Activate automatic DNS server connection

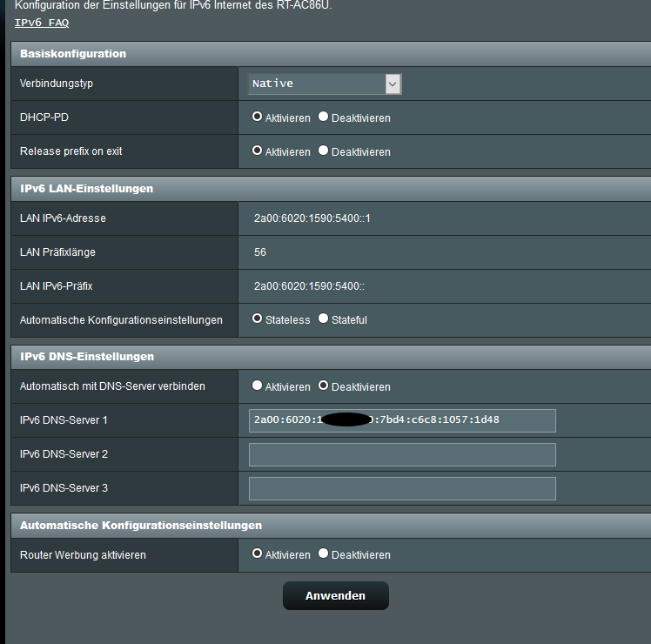[x=258, y=386]
